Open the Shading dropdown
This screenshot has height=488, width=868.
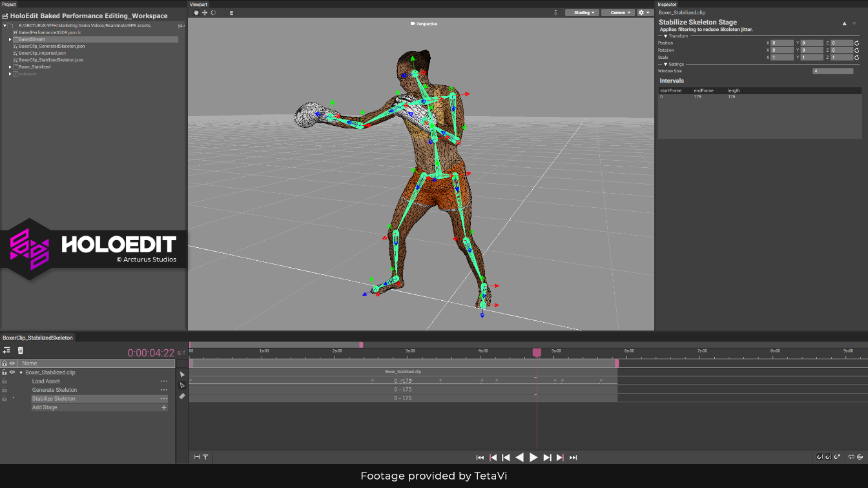coord(581,12)
